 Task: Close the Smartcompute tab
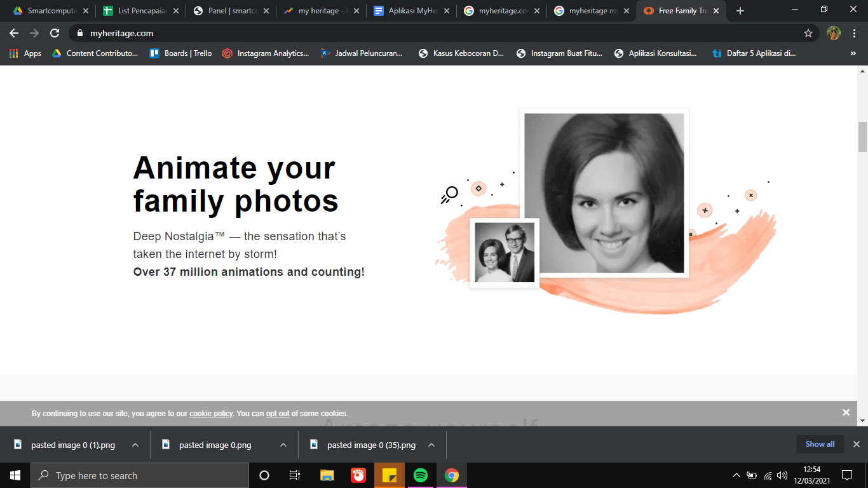pyautogui.click(x=86, y=11)
